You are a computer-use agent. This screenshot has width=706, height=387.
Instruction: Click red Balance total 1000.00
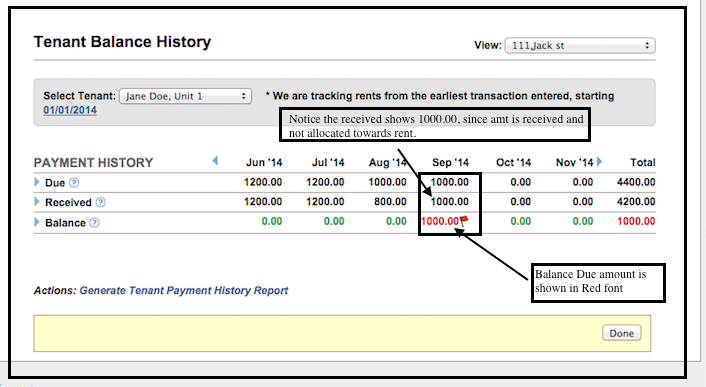pos(636,221)
